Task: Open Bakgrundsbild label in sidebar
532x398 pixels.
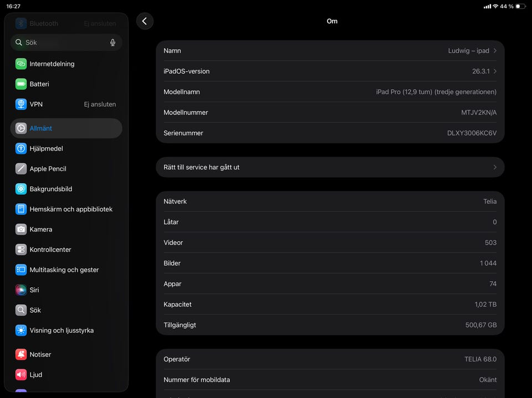Action: [x=50, y=189]
